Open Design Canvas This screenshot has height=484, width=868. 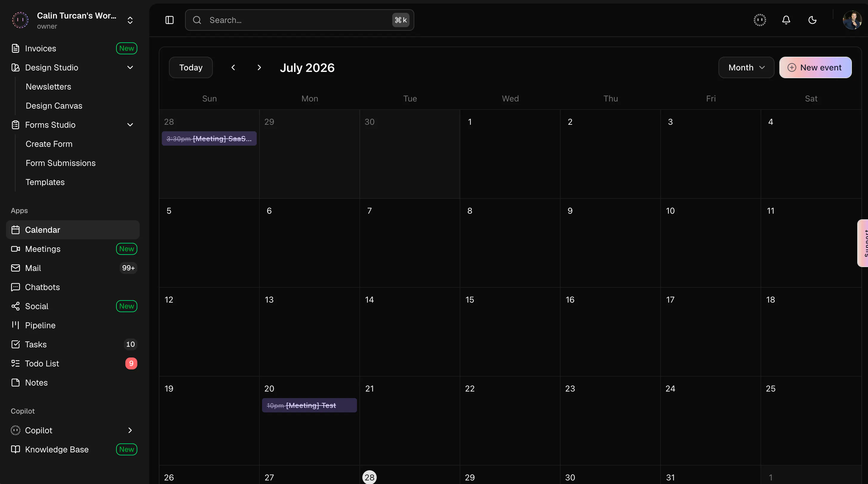(54, 106)
